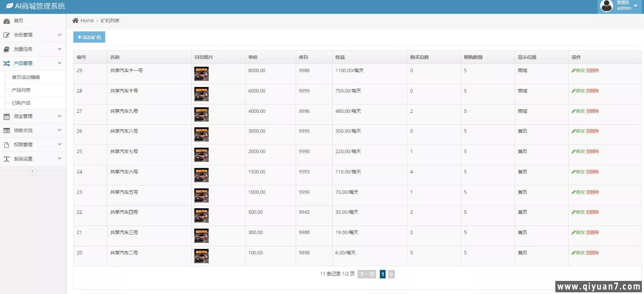Collapse the sidebar with double-arrow button
Screen dimensions: 644x294
(33, 171)
